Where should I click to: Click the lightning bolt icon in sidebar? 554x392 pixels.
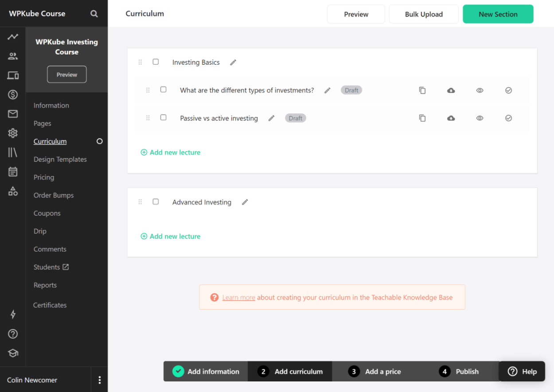click(13, 314)
